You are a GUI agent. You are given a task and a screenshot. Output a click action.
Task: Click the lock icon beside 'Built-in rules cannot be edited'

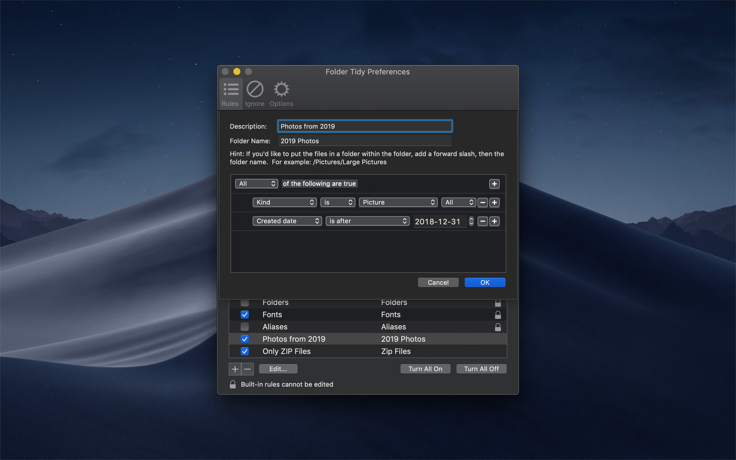[x=232, y=384]
